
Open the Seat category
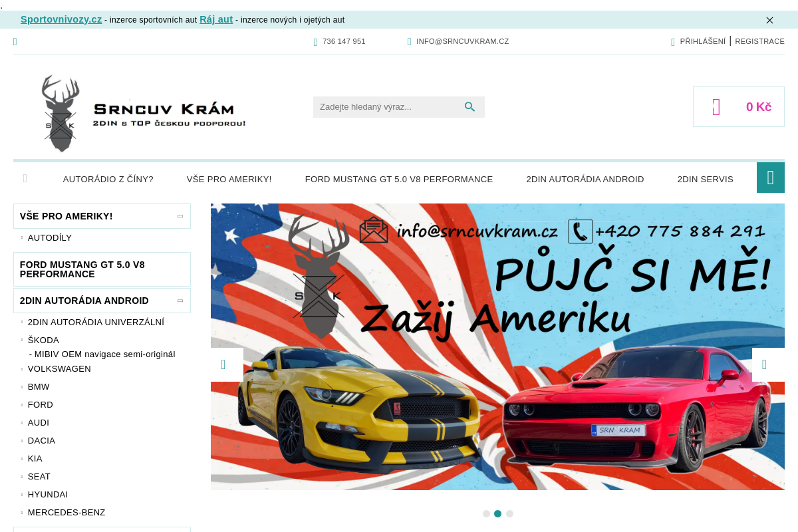click(x=39, y=477)
